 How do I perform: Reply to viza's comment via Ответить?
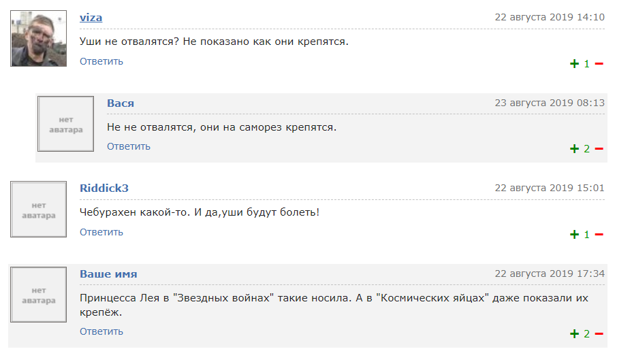coord(101,61)
